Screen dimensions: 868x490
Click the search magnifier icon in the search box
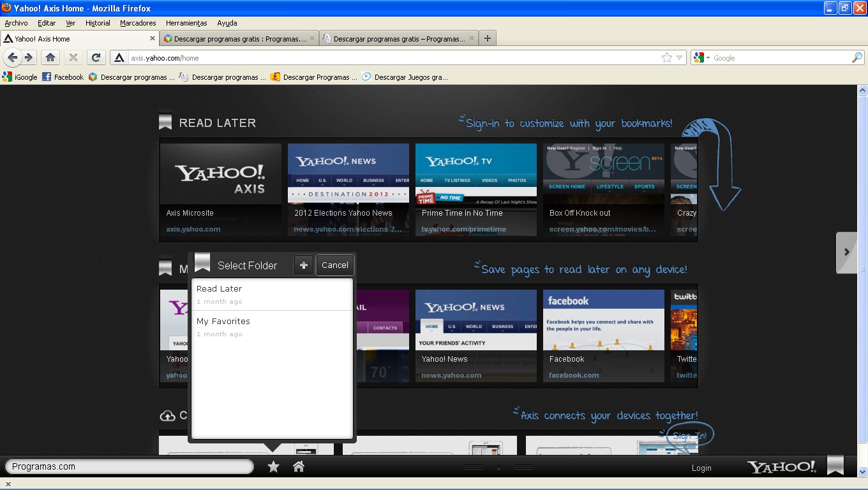tap(857, 58)
